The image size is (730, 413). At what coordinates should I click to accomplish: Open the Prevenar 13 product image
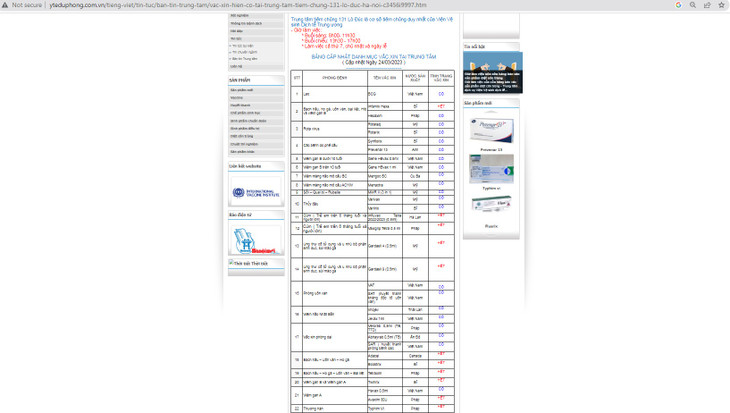[491, 130]
